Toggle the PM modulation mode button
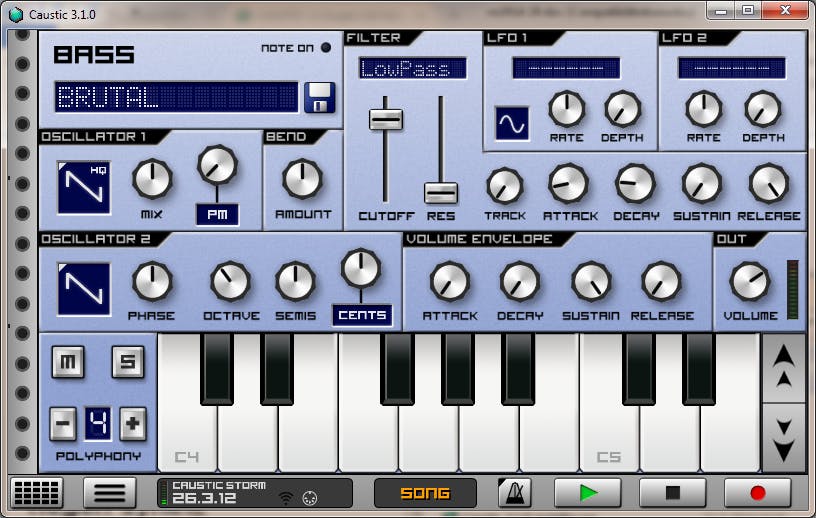 pyautogui.click(x=217, y=214)
